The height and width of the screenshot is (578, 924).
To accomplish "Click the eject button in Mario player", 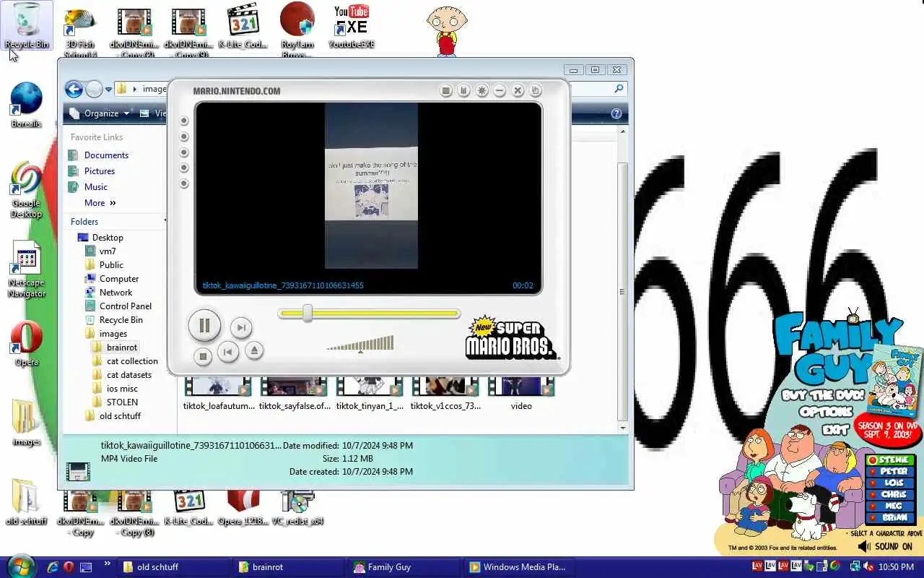I will coord(254,350).
